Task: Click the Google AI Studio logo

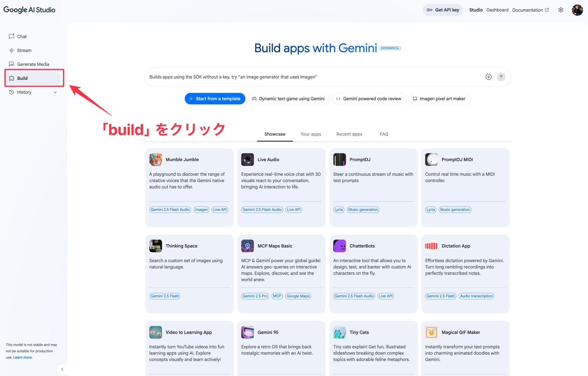Action: coord(29,10)
